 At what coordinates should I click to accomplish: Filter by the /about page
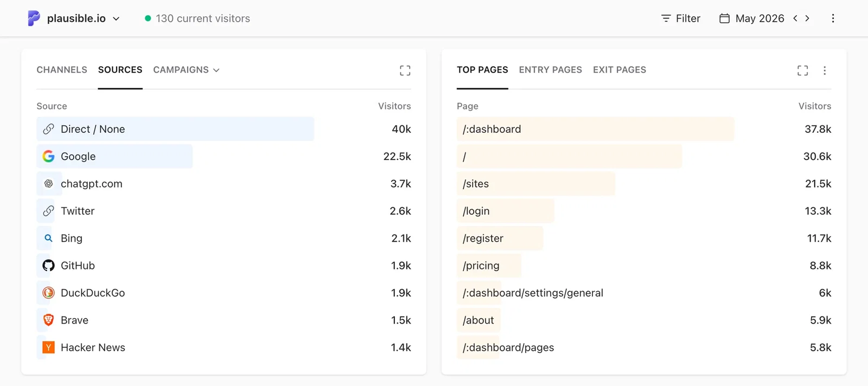point(478,320)
